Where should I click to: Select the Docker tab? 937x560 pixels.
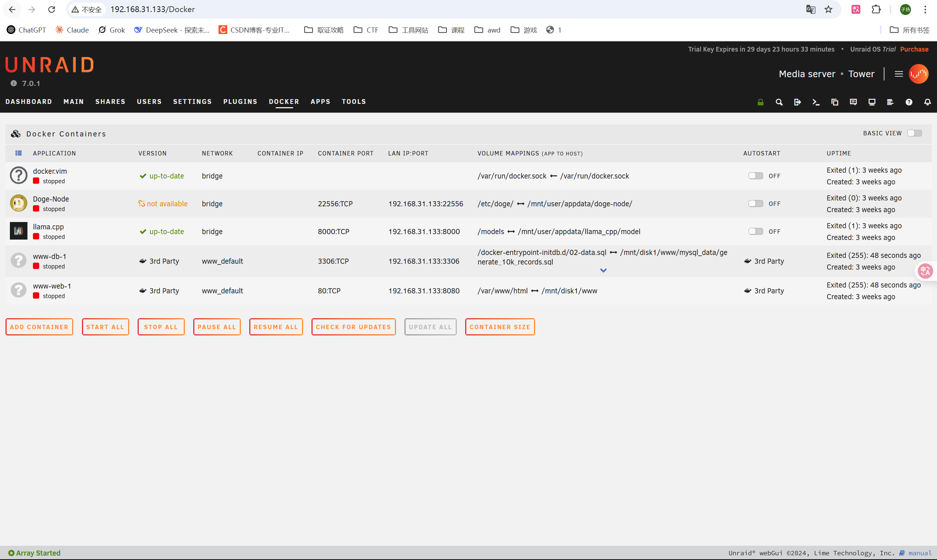pyautogui.click(x=284, y=102)
